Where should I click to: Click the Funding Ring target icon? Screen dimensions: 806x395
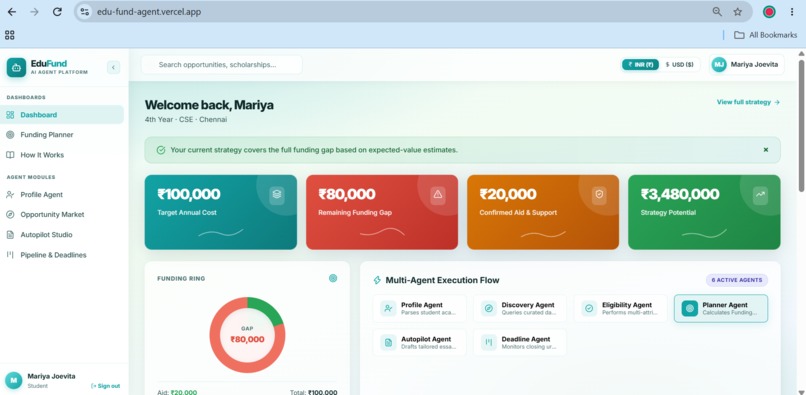point(333,278)
